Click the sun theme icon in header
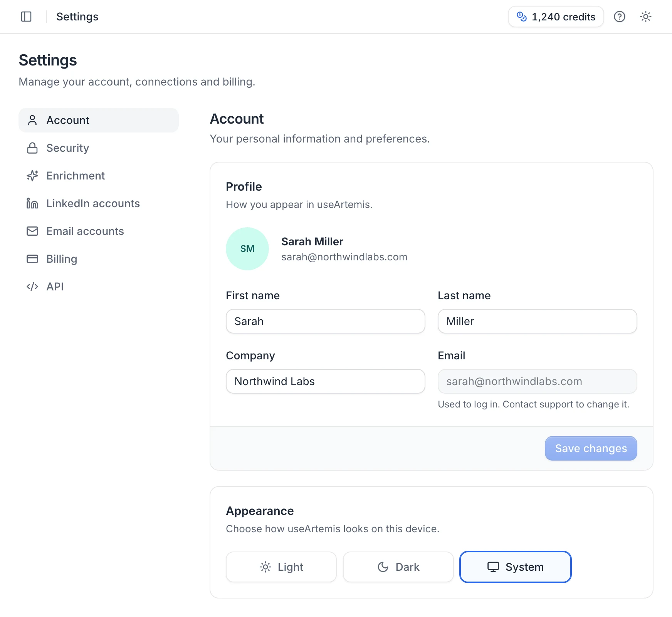This screenshot has height=617, width=672. (646, 17)
